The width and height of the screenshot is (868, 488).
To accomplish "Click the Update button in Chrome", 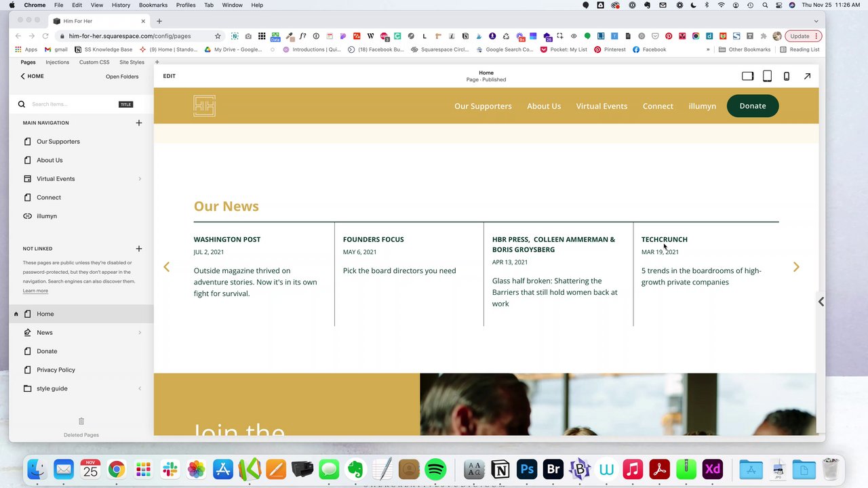I will tap(800, 36).
